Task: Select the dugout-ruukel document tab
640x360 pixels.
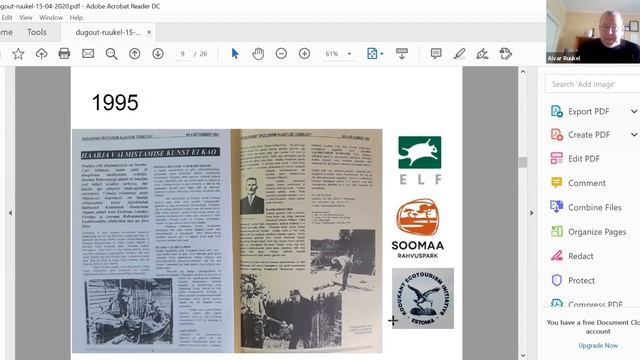Action: pyautogui.click(x=108, y=32)
